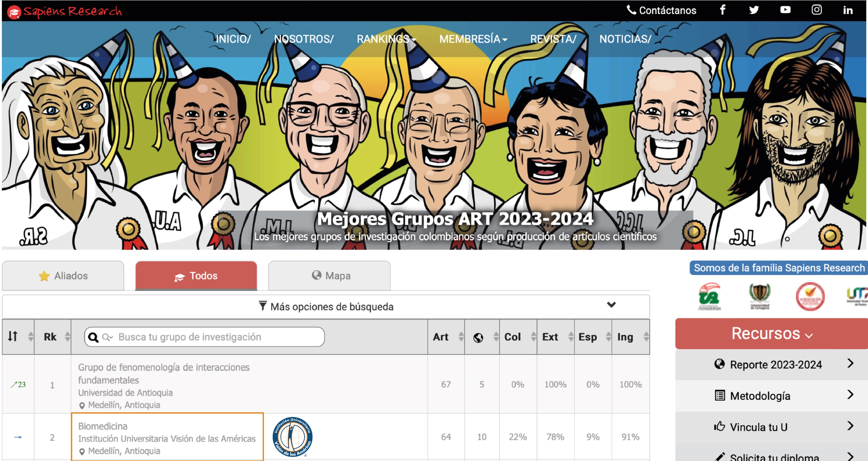Click the arrow chevron beside Metodología
The height and width of the screenshot is (461, 868).
(x=850, y=394)
